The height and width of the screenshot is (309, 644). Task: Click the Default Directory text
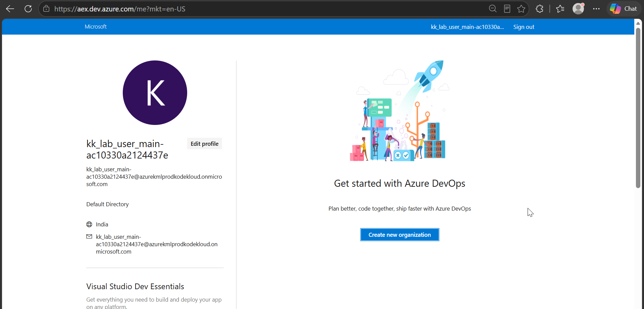point(107,204)
